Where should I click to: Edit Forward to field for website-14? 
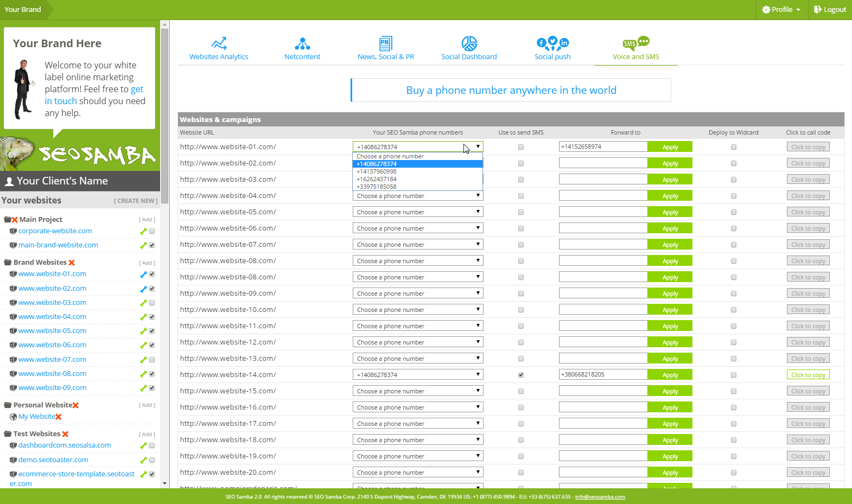point(603,374)
